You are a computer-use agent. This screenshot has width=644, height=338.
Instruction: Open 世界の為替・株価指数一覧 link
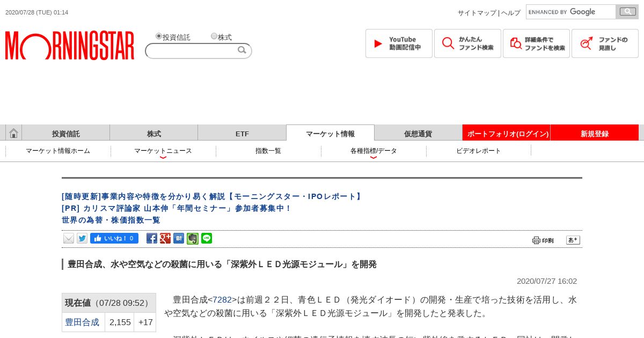(111, 220)
